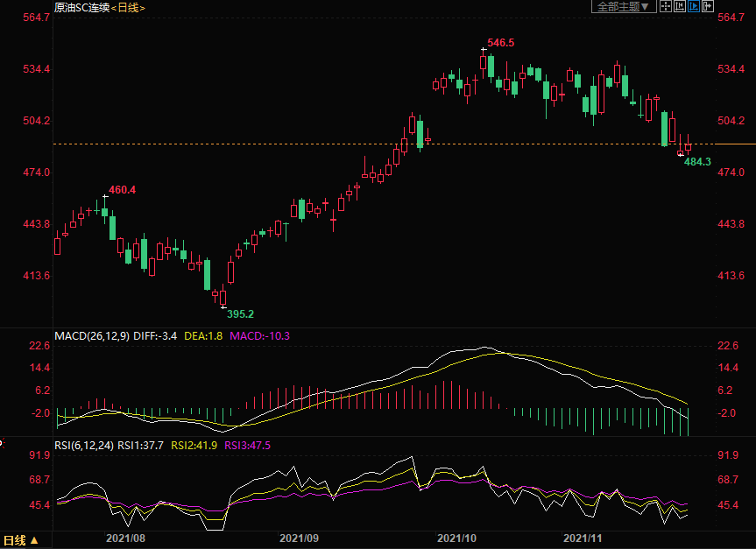Toggle the highlighted blue chart-scroll icon
The width and height of the screenshot is (756, 549).
click(x=693, y=7)
